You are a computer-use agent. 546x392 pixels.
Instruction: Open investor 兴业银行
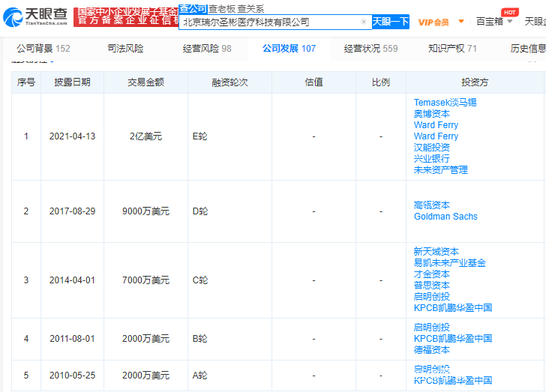tap(432, 159)
